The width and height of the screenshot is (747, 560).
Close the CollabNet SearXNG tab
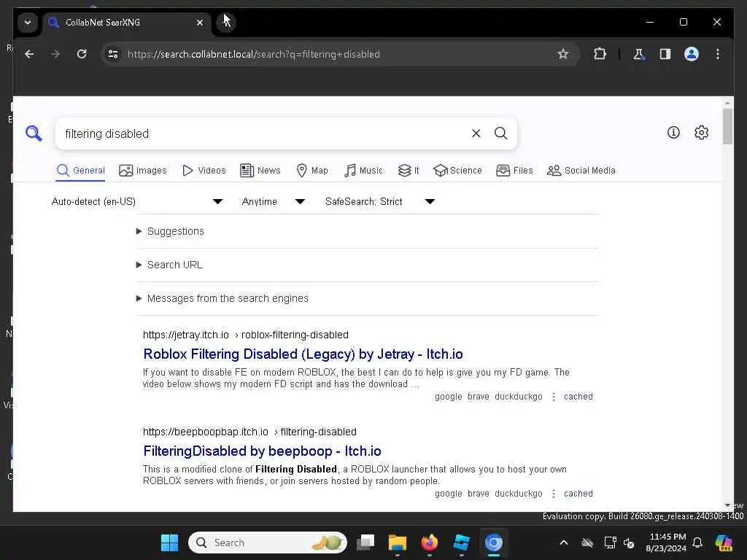(x=200, y=23)
